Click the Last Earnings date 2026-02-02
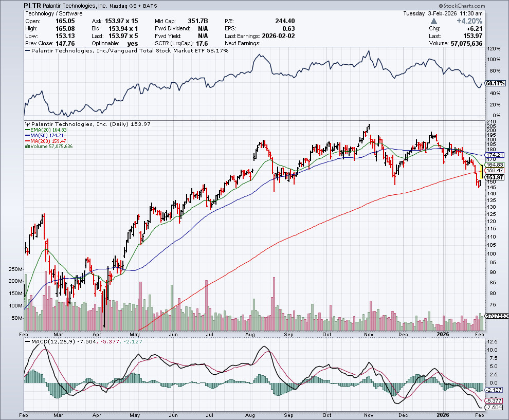 pyautogui.click(x=280, y=36)
